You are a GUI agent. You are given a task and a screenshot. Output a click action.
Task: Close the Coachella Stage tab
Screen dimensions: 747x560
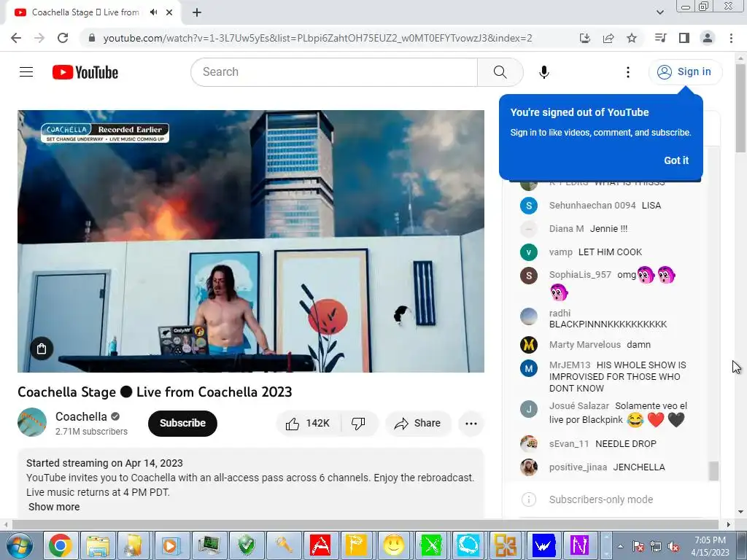(x=169, y=12)
